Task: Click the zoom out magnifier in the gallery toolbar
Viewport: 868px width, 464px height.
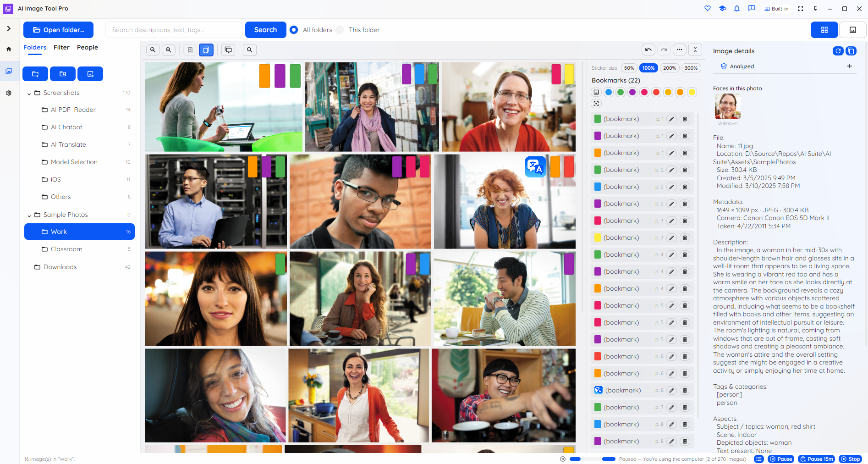Action: click(153, 50)
